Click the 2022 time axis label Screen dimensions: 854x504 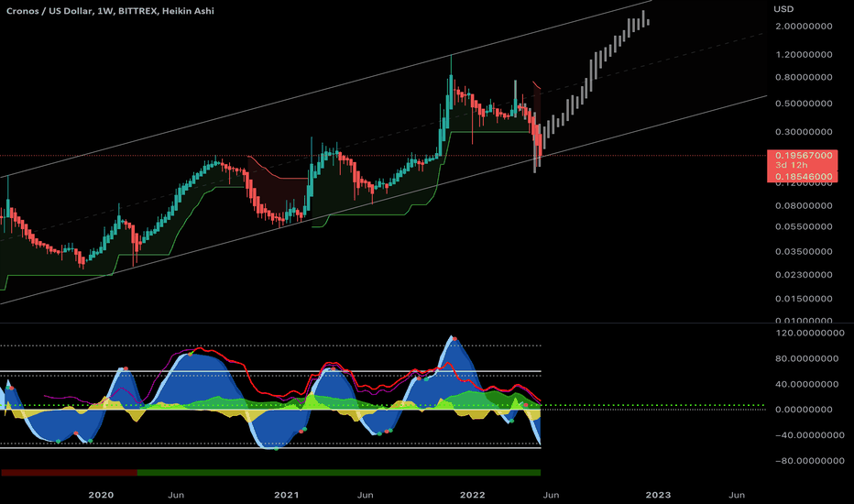[x=472, y=495]
